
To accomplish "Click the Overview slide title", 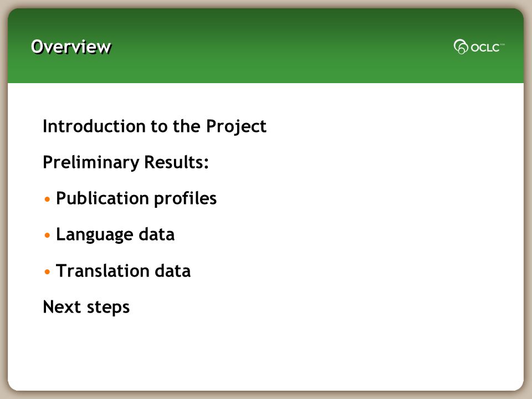I will tap(71, 47).
